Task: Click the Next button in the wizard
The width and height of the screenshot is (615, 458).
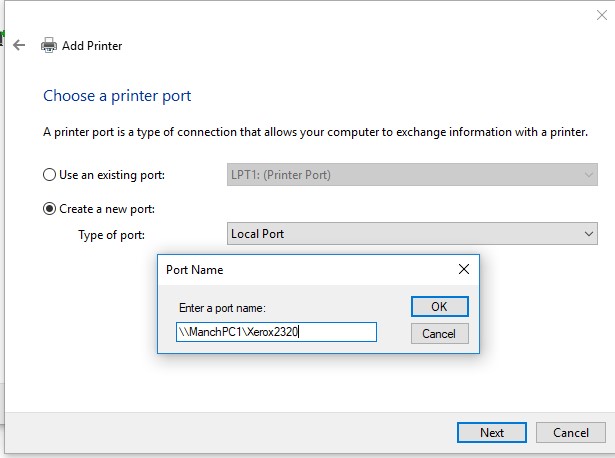Action: coord(491,432)
